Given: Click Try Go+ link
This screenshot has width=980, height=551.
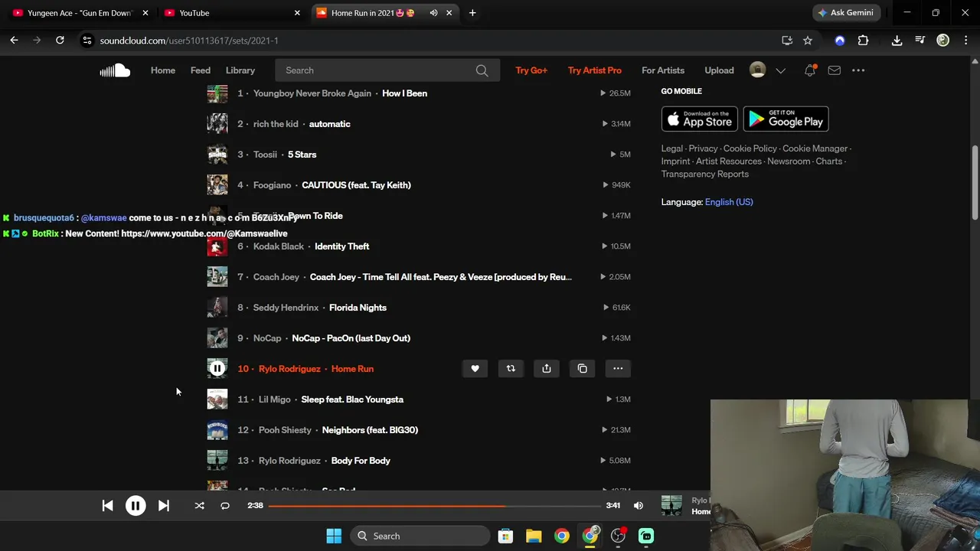Looking at the screenshot, I should pyautogui.click(x=531, y=70).
